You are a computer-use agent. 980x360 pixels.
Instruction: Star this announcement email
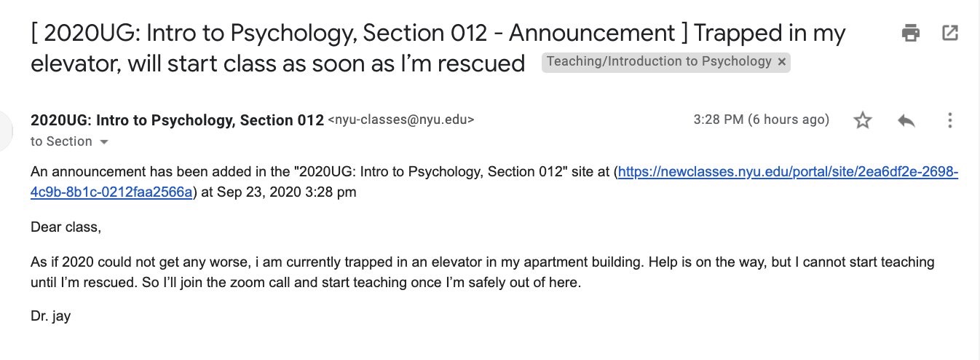863,120
